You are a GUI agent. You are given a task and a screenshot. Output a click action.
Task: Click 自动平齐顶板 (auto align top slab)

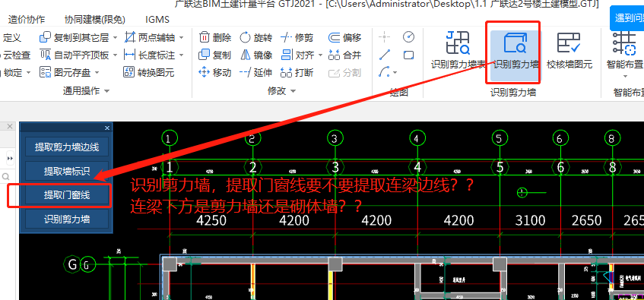tap(74, 55)
